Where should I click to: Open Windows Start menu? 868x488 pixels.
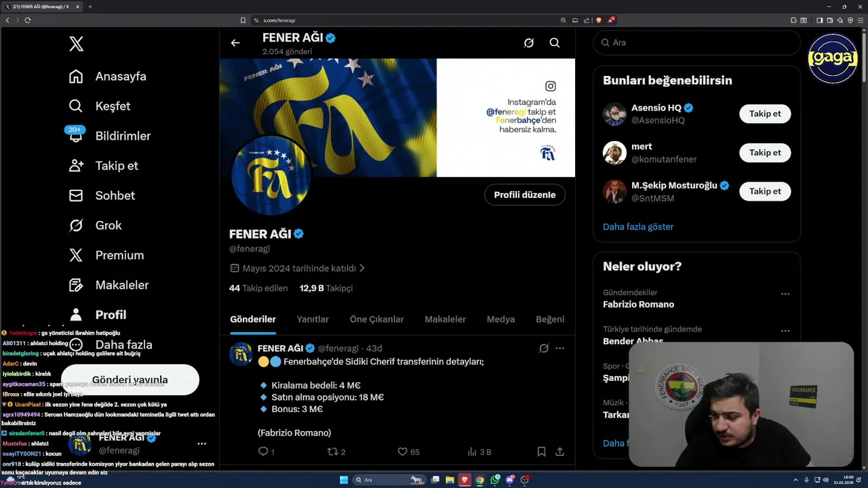[x=344, y=480]
